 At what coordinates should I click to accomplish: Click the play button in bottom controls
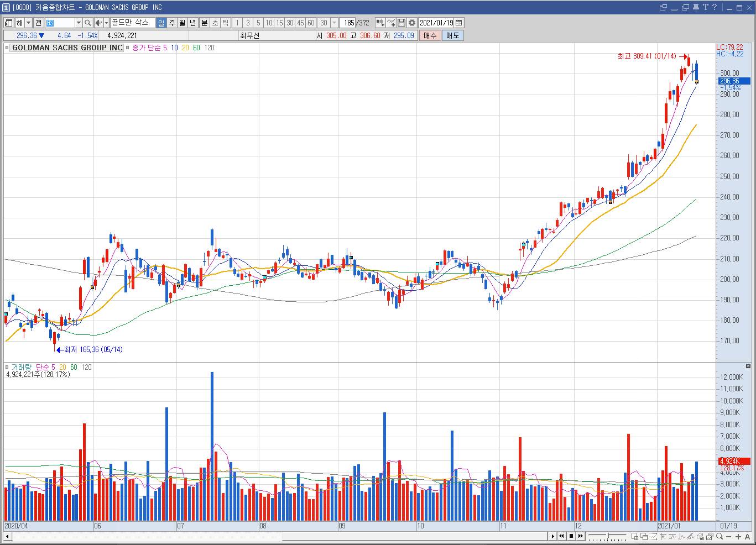[553, 536]
